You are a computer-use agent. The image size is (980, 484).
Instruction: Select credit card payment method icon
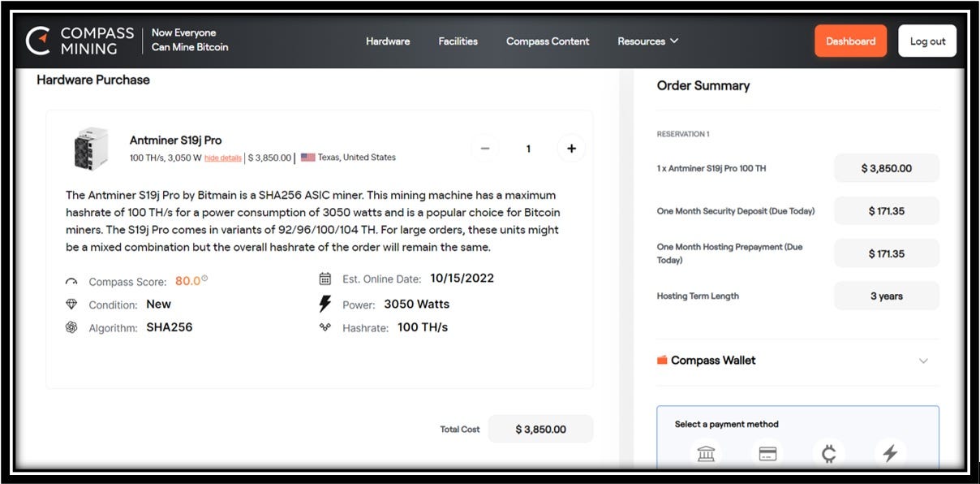767,454
